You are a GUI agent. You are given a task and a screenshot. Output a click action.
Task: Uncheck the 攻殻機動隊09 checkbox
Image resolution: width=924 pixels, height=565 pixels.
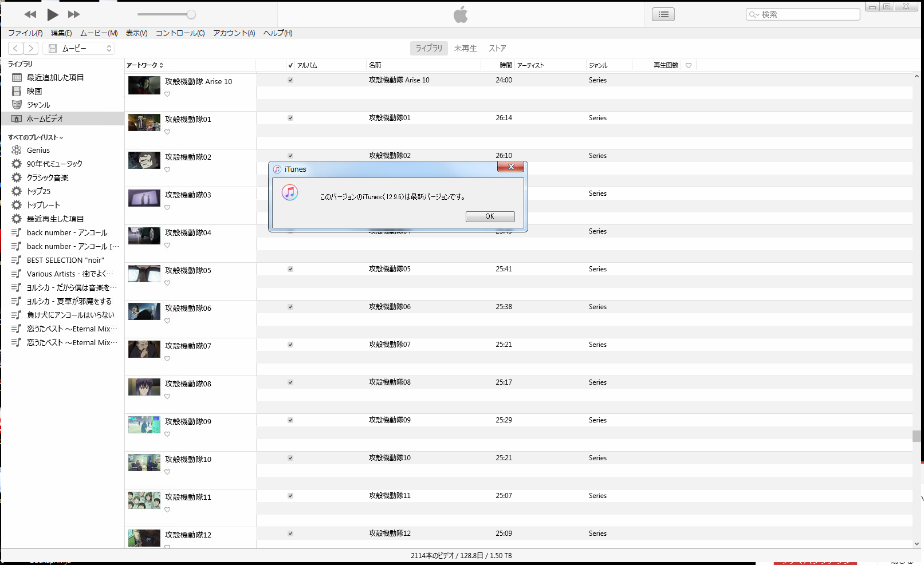290,420
